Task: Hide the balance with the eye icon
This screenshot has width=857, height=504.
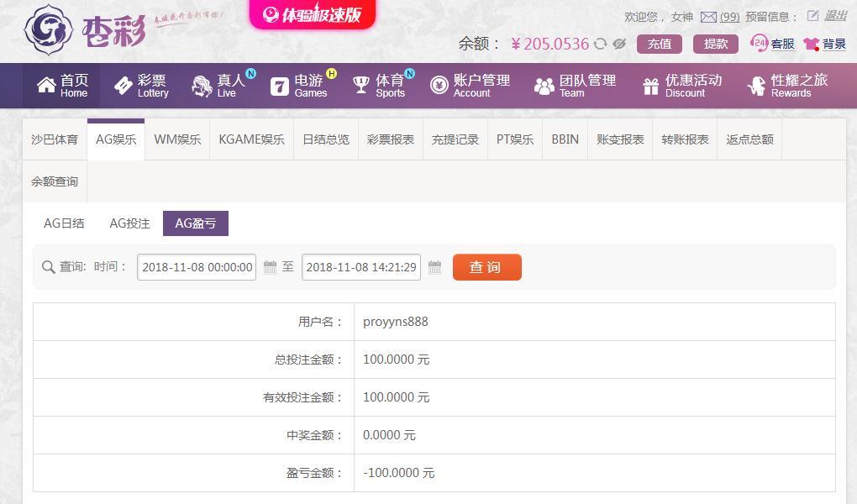Action: (618, 44)
